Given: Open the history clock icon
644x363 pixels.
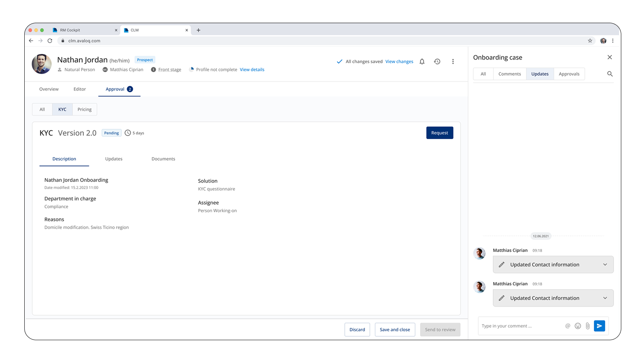Looking at the screenshot, I should point(437,62).
